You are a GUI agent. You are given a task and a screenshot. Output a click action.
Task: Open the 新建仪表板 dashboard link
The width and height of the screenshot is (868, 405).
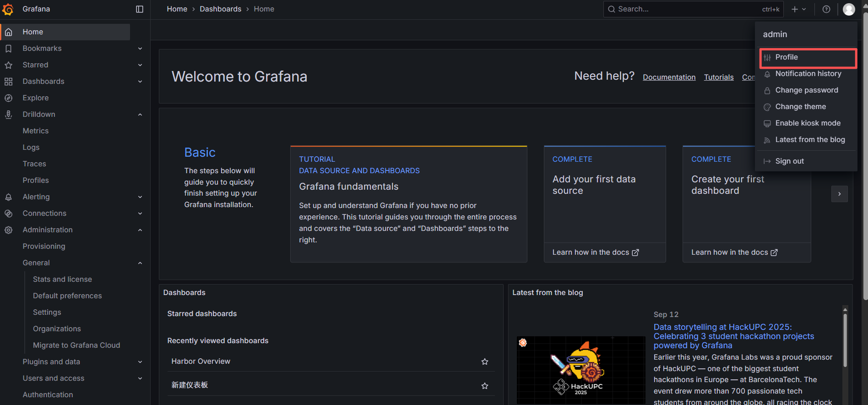click(190, 385)
